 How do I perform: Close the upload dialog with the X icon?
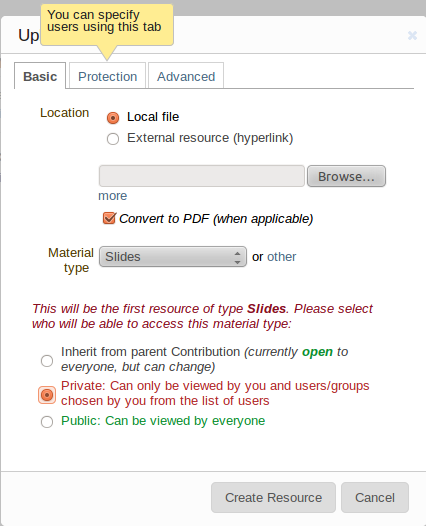click(x=412, y=35)
